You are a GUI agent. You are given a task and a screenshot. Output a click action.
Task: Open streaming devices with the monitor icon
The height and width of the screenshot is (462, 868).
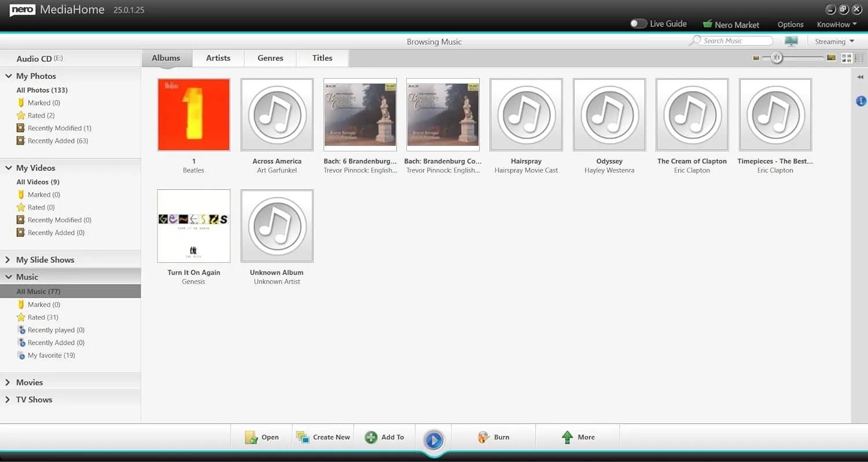pos(791,41)
